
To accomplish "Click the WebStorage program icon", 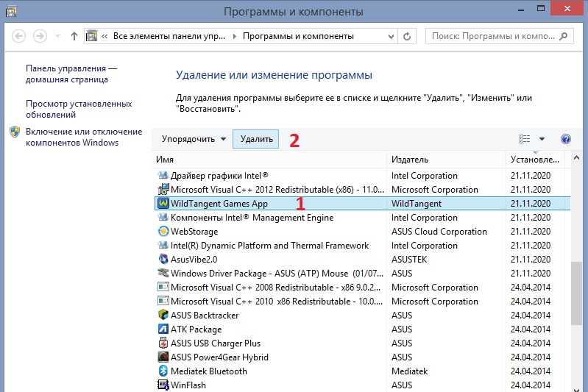I will click(163, 231).
